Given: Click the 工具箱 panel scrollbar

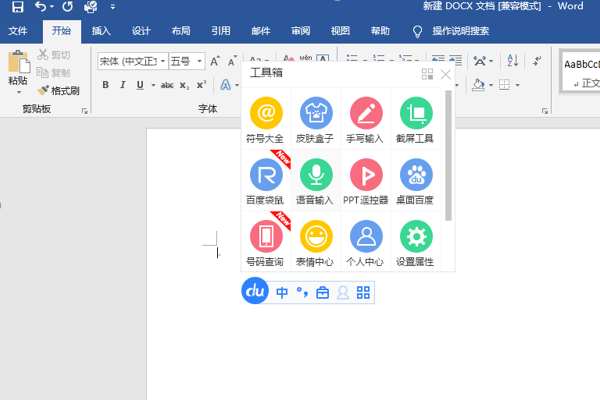Looking at the screenshot, I should tap(448, 155).
